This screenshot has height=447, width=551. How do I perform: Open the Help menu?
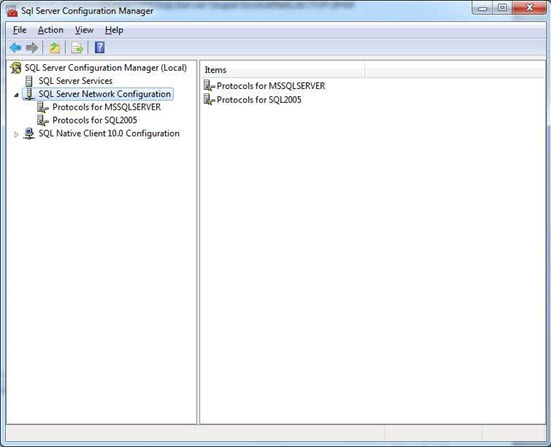tap(114, 30)
